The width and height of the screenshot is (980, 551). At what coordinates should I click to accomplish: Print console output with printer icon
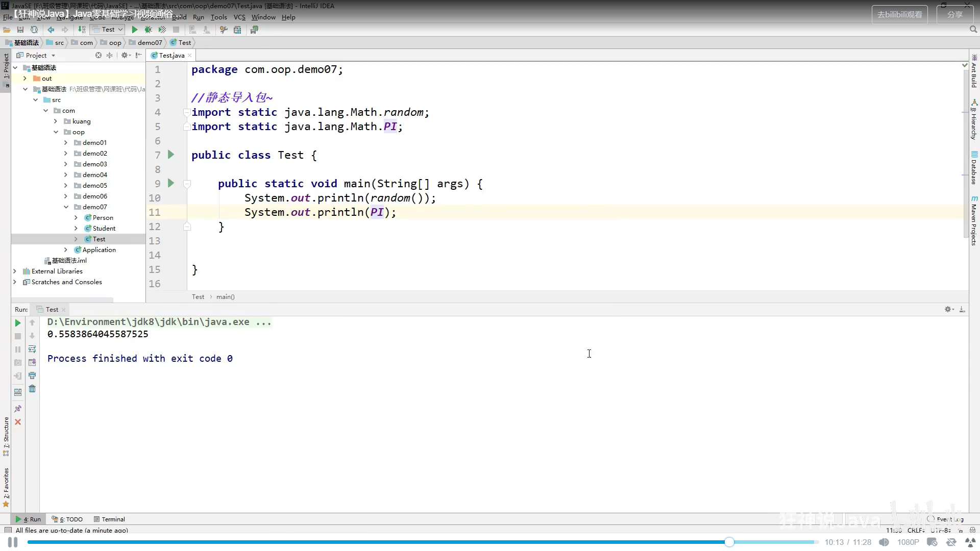pos(32,376)
